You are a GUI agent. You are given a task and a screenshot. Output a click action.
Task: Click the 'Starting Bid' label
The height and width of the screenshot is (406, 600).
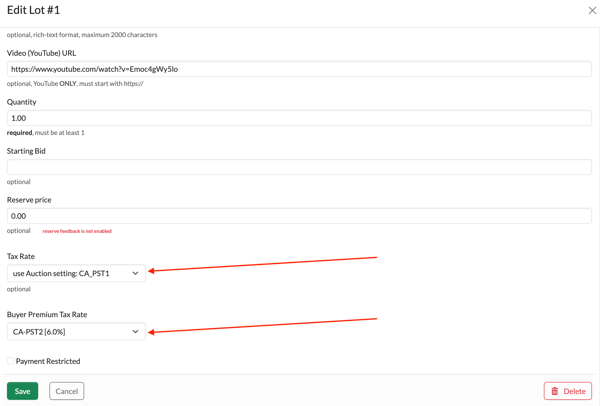26,151
